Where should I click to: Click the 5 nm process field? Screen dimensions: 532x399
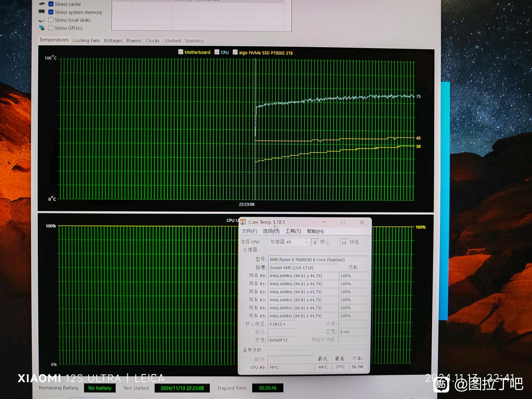point(352,332)
